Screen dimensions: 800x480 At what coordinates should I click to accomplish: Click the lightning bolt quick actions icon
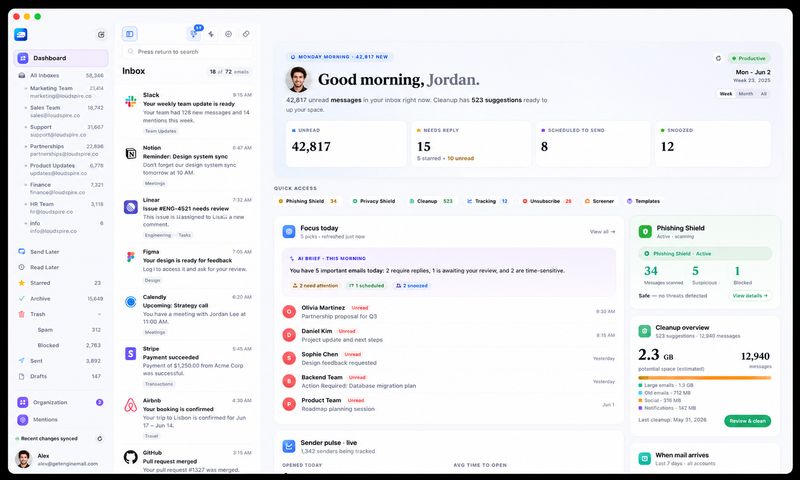(x=211, y=34)
